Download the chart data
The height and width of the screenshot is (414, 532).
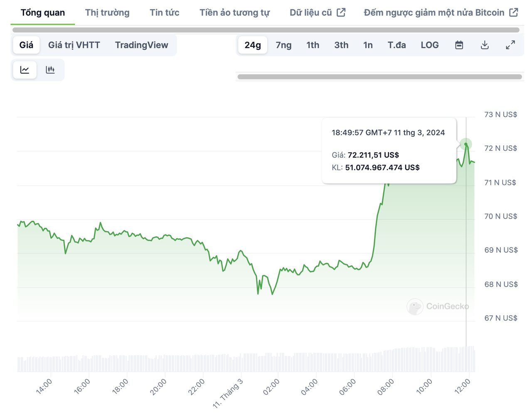pyautogui.click(x=485, y=45)
